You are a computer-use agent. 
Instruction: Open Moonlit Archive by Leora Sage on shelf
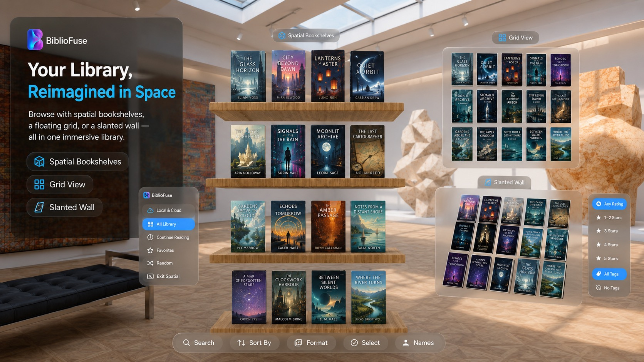click(328, 151)
